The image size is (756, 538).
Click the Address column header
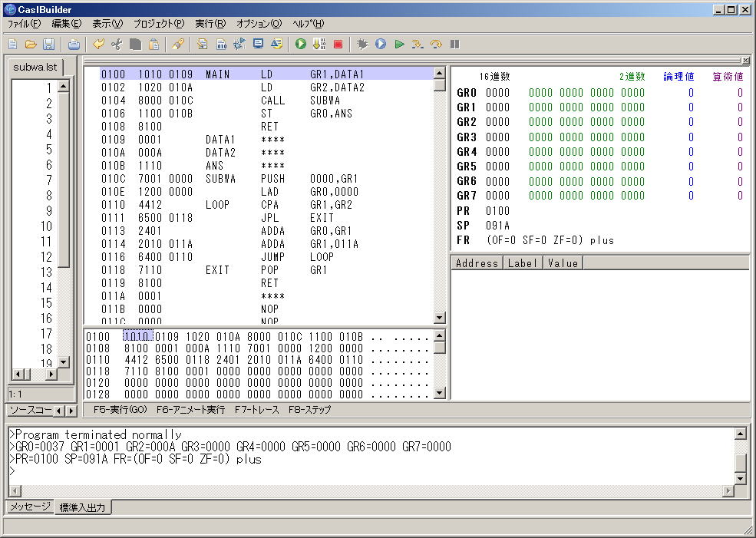pos(477,263)
